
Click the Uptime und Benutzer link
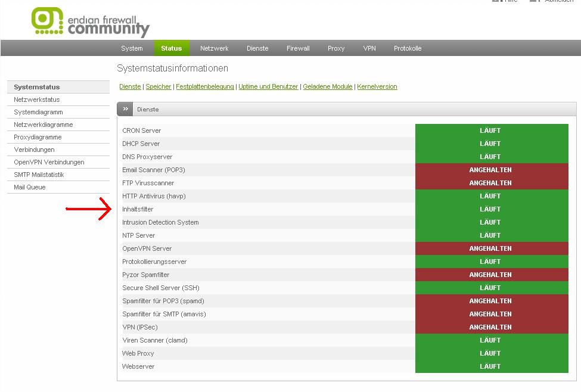coord(268,86)
